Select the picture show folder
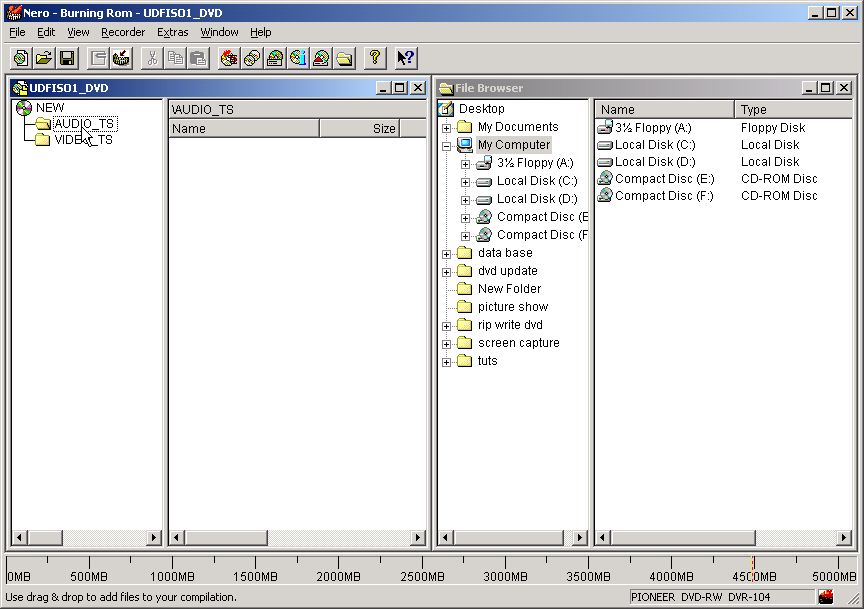The width and height of the screenshot is (864, 609). coord(512,307)
